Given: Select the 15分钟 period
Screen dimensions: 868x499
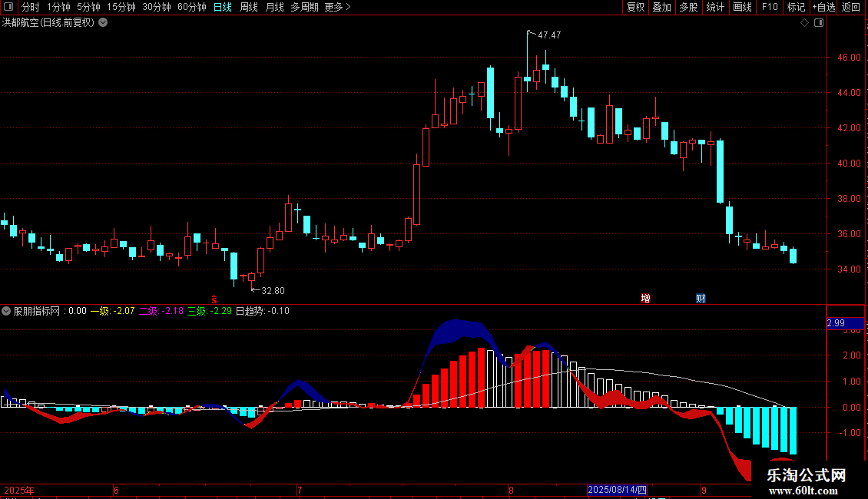Looking at the screenshot, I should point(121,7).
